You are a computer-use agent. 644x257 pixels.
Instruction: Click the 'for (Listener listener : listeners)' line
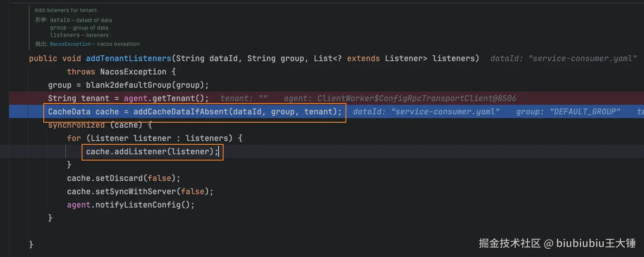tap(154, 138)
